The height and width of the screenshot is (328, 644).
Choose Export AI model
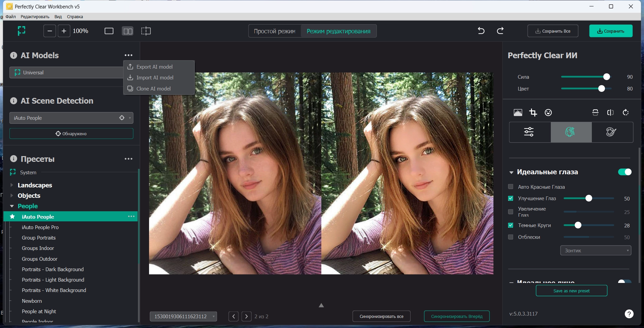[x=159, y=67]
